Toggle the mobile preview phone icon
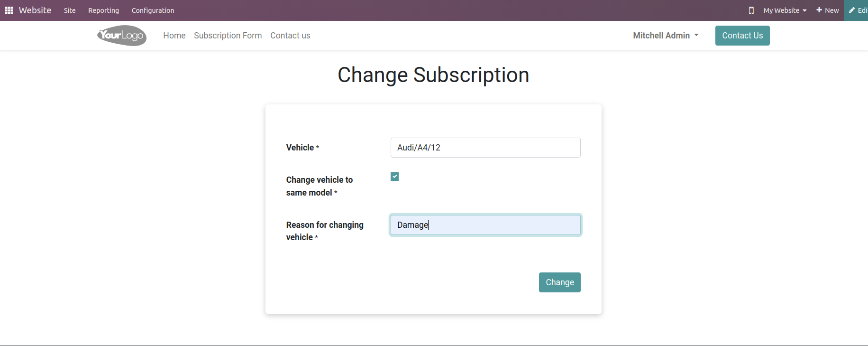This screenshot has height=346, width=868. click(x=751, y=10)
